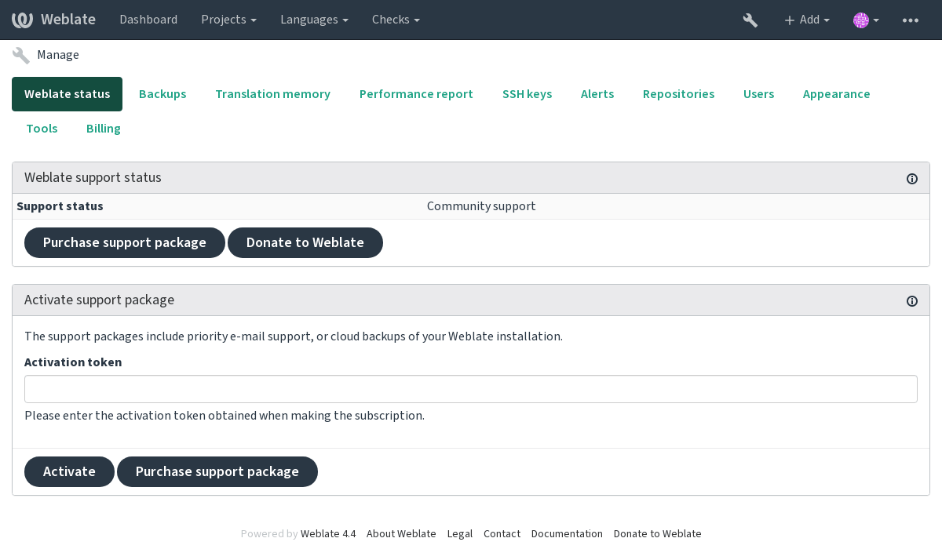Open Legal footer link

coord(460,533)
